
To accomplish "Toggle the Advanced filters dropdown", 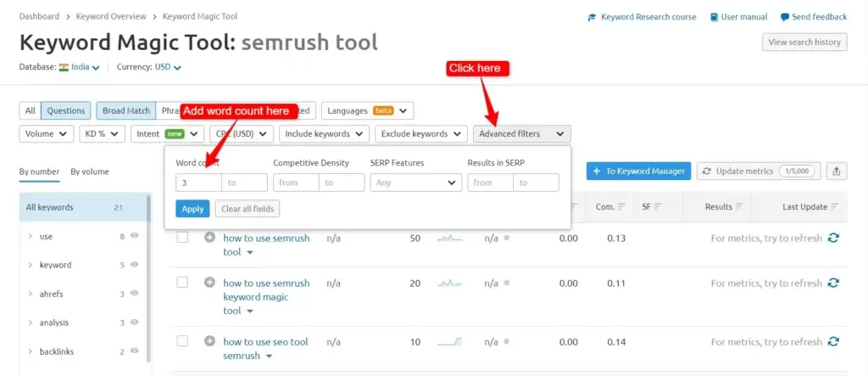I will (x=522, y=133).
